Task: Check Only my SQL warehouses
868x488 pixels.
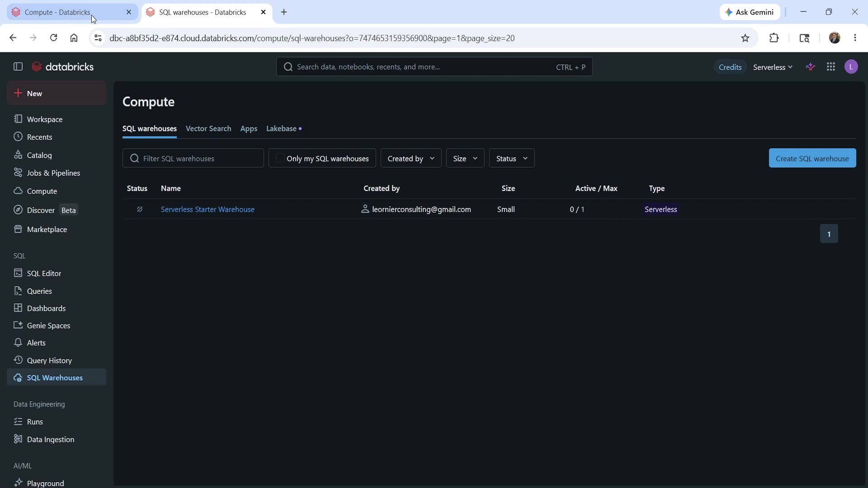Action: coord(280,158)
